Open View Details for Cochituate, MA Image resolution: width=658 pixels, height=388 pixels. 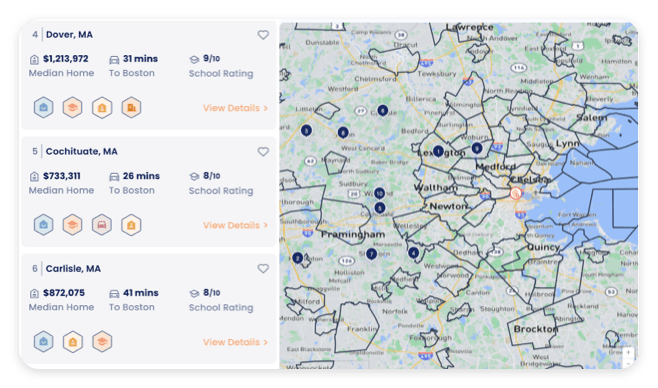pyautogui.click(x=235, y=225)
